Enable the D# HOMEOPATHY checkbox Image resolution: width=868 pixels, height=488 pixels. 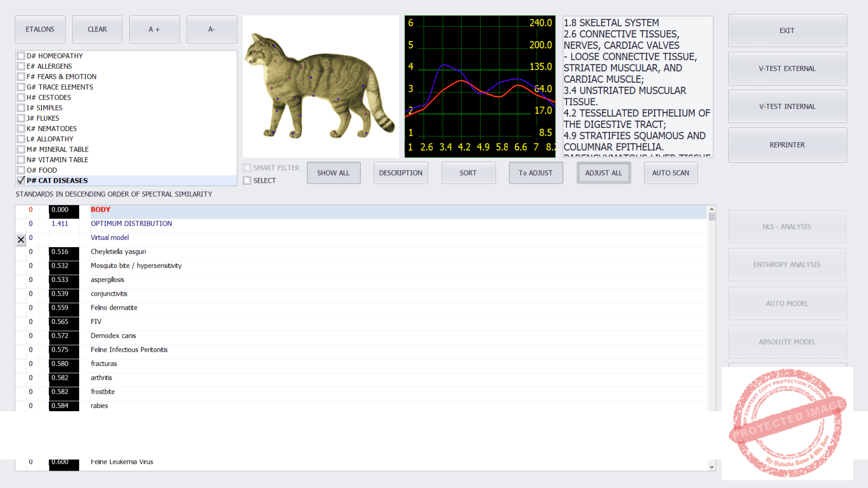point(21,56)
